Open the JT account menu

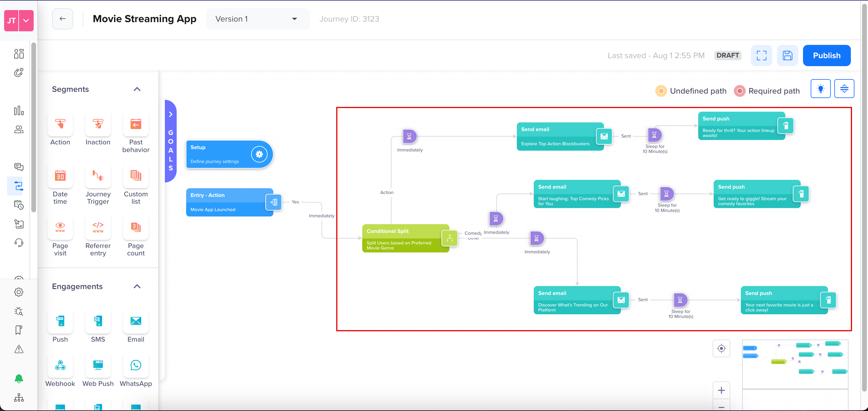point(19,21)
